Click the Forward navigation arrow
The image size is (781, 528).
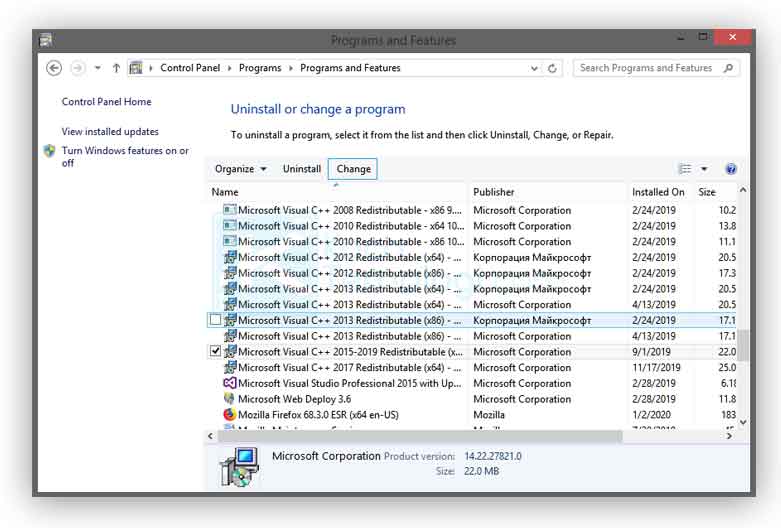[78, 68]
